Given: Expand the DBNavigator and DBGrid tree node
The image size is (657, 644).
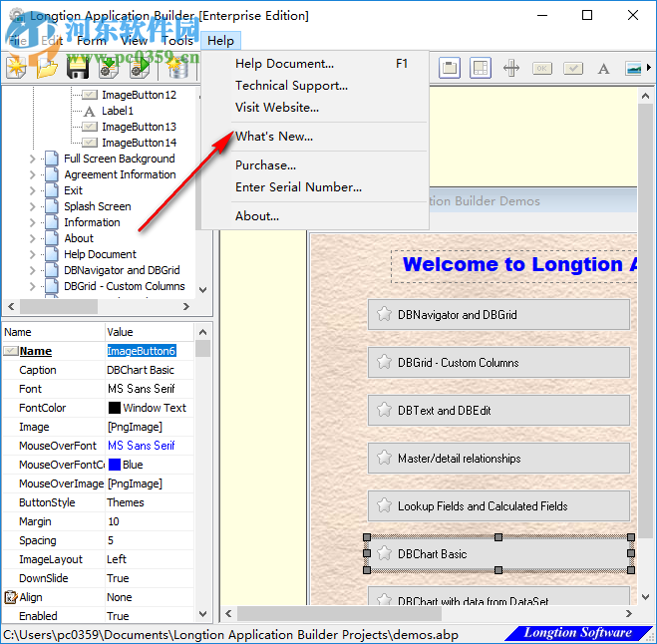Looking at the screenshot, I should click(x=33, y=270).
